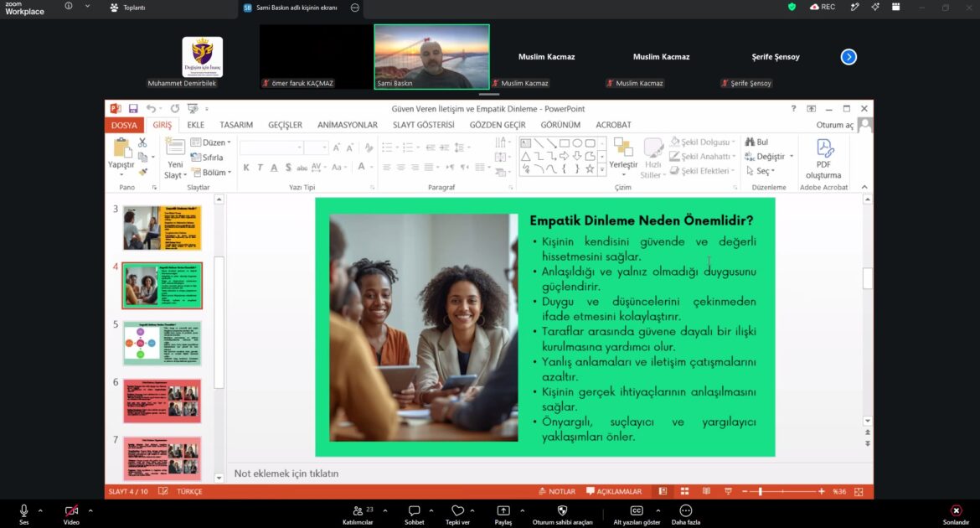
Task: Click the scissors cut icon in Pano group
Action: 142,142
